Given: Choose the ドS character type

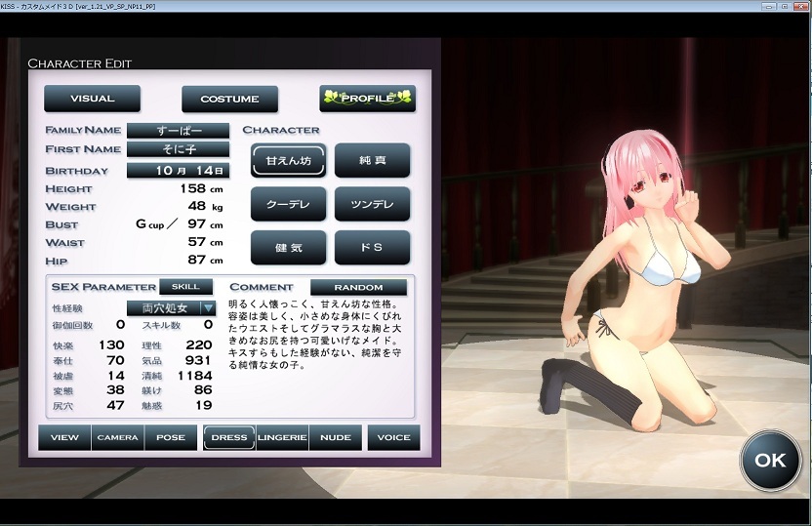Looking at the screenshot, I should tap(373, 248).
